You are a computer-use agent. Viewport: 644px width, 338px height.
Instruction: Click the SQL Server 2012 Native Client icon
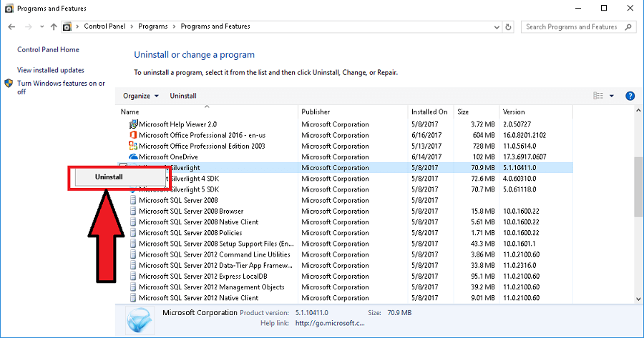132,298
